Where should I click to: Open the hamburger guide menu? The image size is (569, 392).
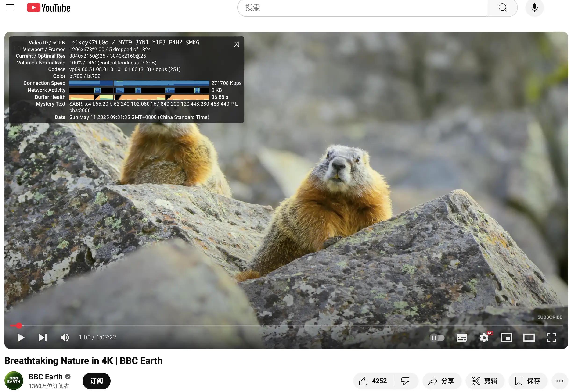click(x=10, y=7)
